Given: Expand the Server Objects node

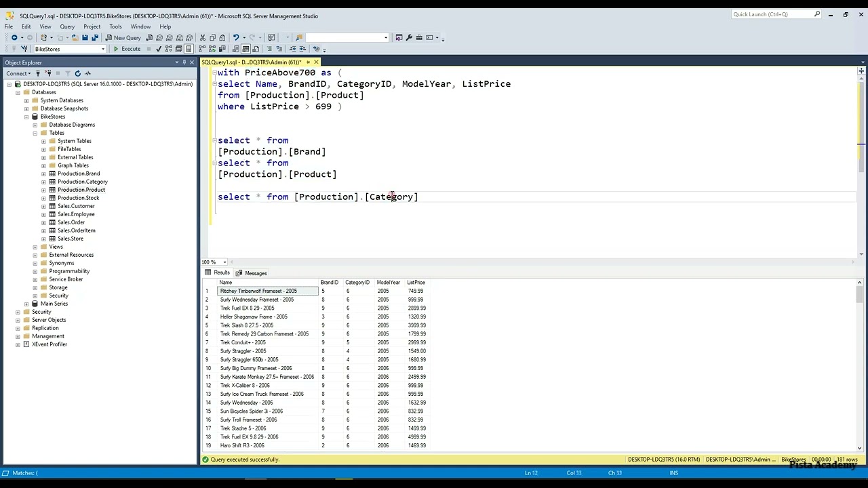Looking at the screenshot, I should (18, 320).
